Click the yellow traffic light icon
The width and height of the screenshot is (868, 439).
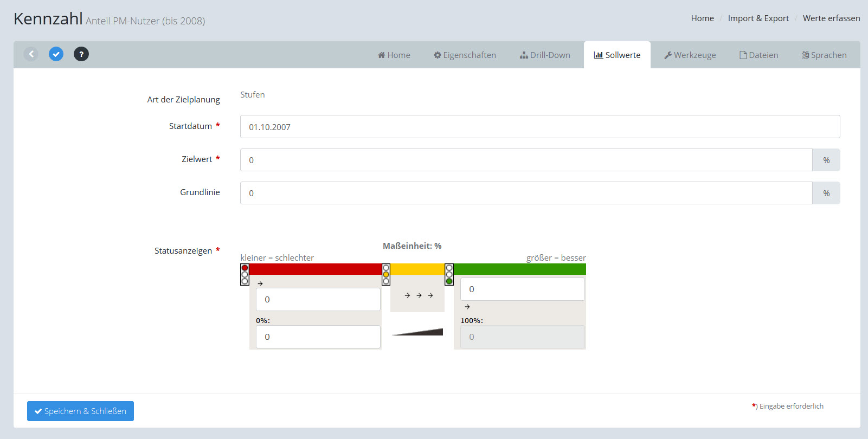coord(386,274)
